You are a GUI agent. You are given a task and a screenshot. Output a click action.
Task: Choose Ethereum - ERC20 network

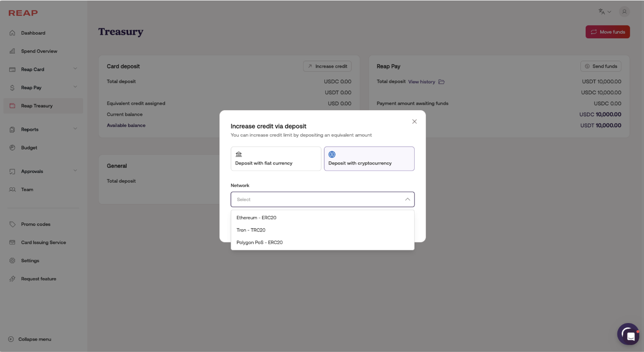click(x=256, y=218)
